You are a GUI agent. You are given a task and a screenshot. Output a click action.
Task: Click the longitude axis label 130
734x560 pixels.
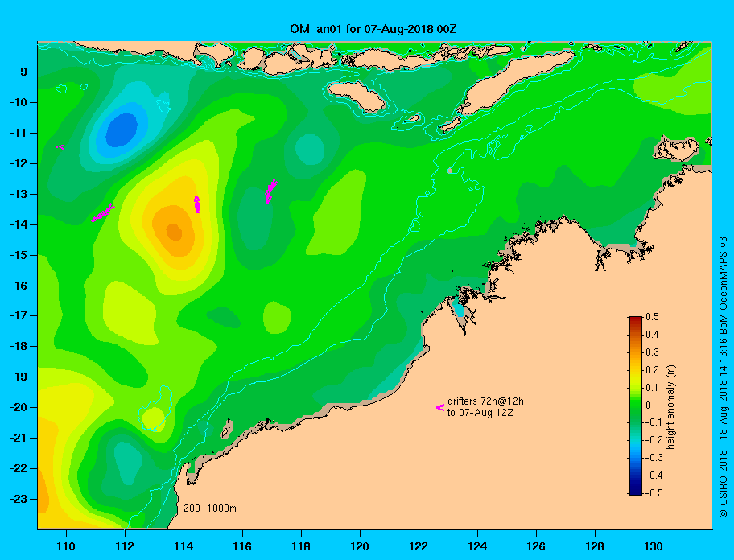[x=654, y=546]
